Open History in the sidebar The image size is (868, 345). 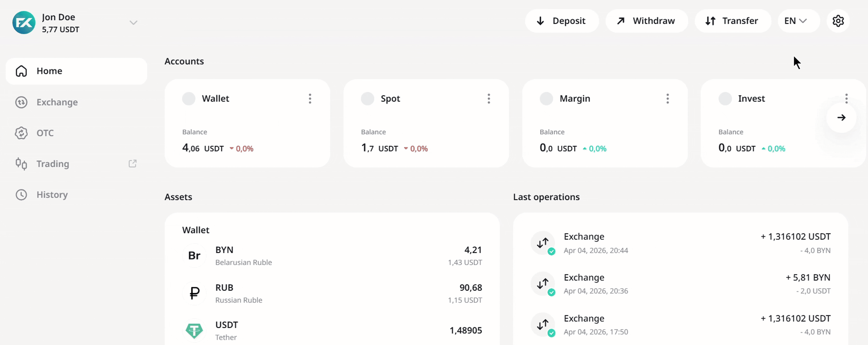click(52, 195)
